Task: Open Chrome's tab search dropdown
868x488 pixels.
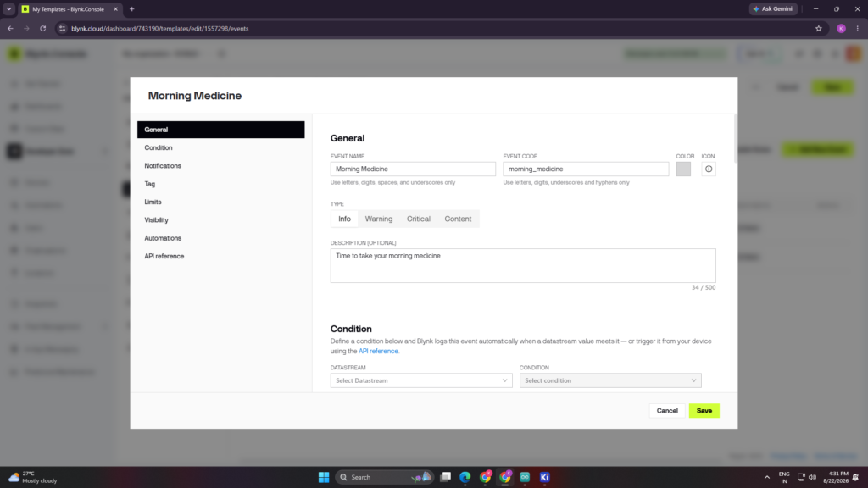Action: tap(8, 8)
